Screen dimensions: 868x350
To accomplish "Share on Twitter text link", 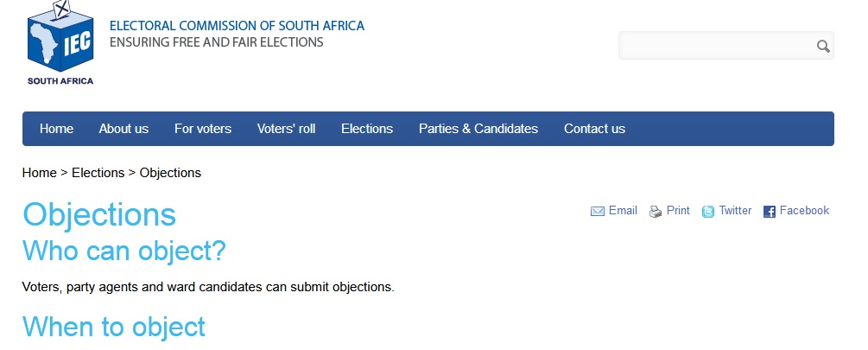I will (x=735, y=211).
